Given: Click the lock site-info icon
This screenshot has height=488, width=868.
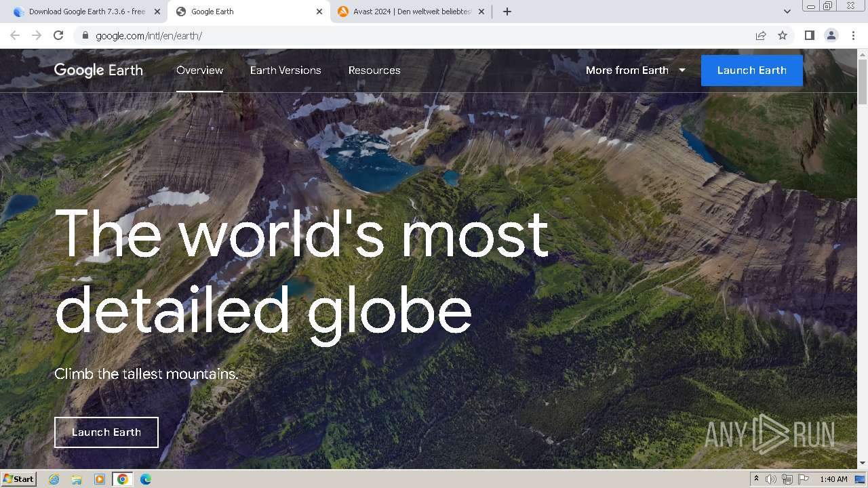Looking at the screenshot, I should pos(85,35).
